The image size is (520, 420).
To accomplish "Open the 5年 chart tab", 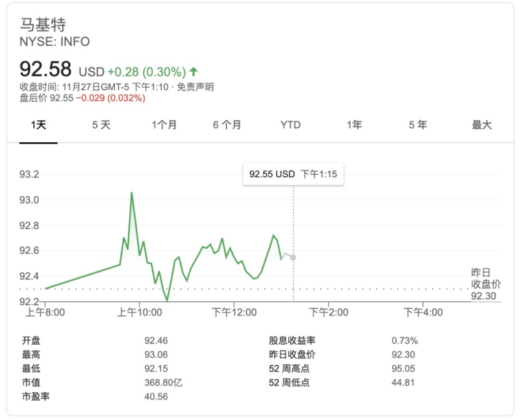I will click(x=418, y=125).
